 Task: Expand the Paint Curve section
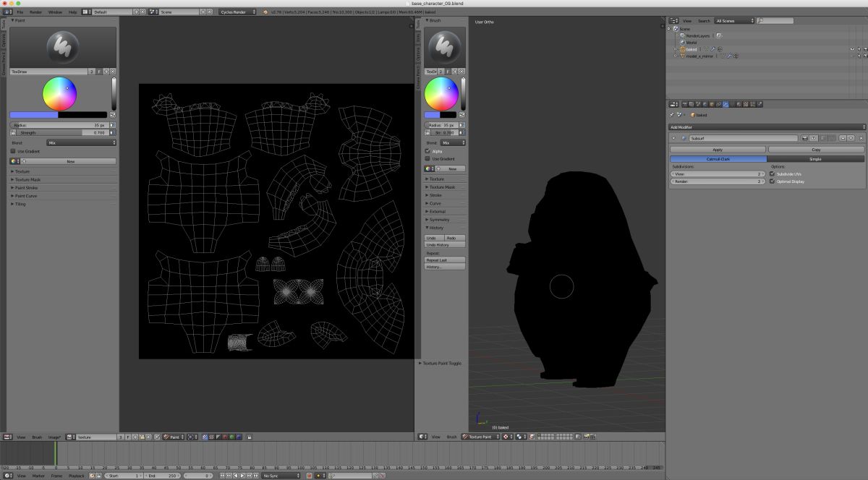pos(25,196)
